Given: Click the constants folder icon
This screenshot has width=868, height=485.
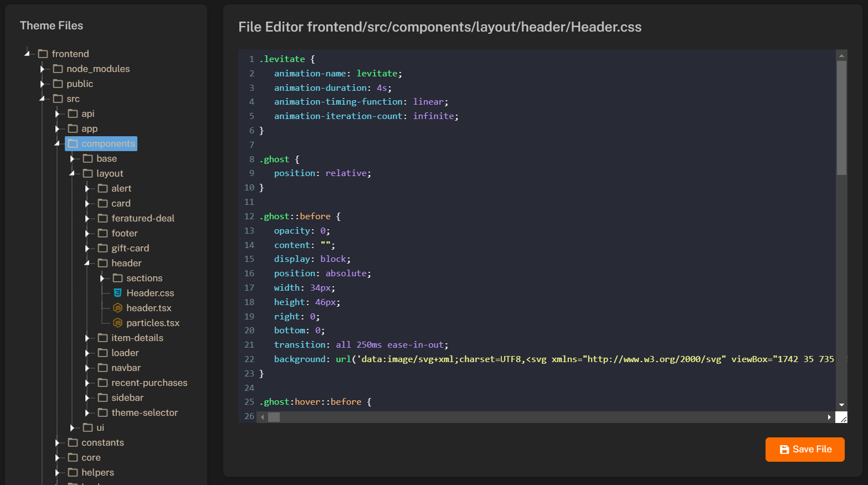Looking at the screenshot, I should point(73,442).
